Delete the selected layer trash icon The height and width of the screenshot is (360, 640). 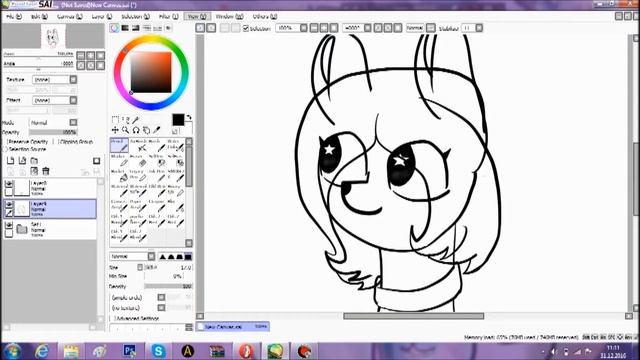tap(46, 171)
